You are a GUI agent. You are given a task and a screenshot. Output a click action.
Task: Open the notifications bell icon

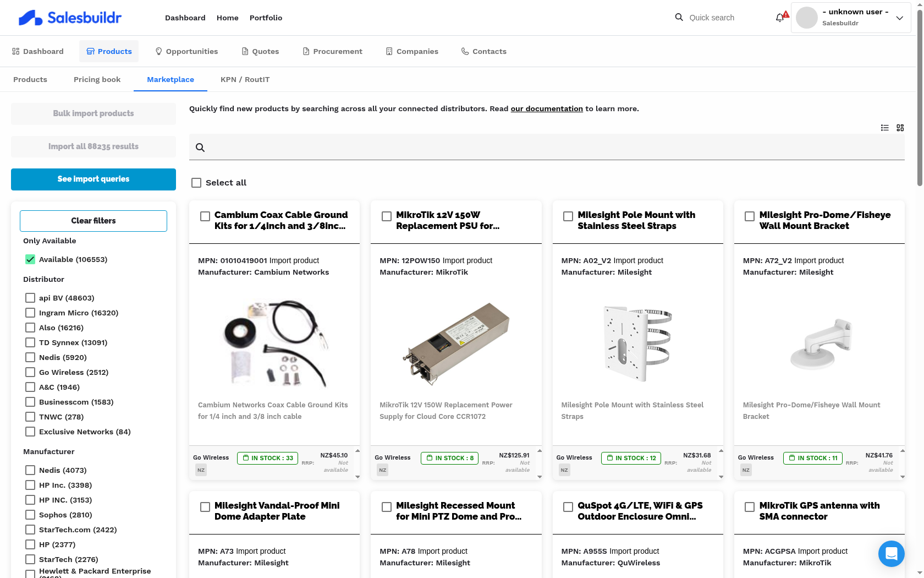click(x=780, y=18)
